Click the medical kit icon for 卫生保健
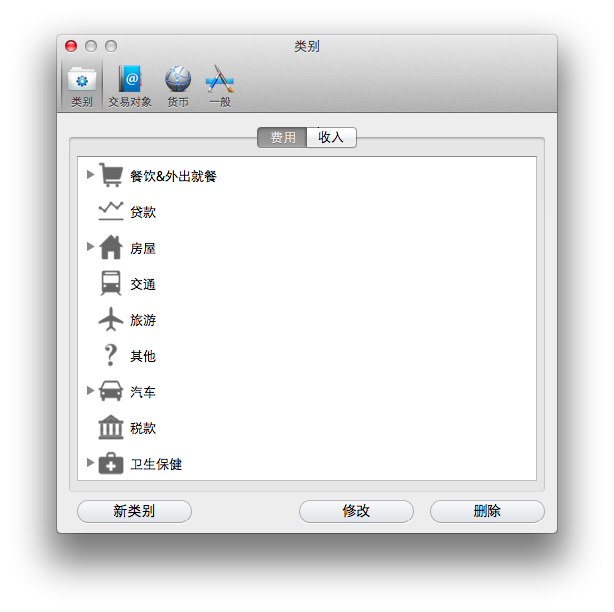Screen dimensions: 614x612 pyautogui.click(x=111, y=463)
